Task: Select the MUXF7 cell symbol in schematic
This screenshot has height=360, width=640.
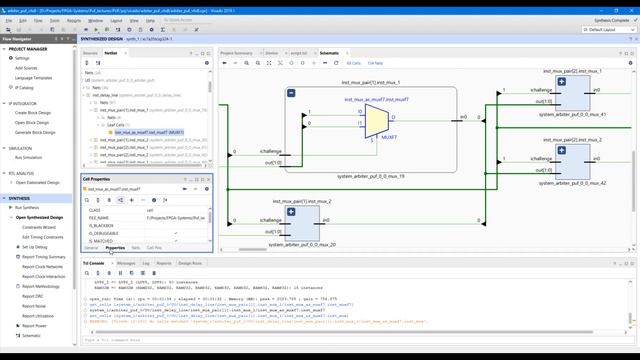Action: [377, 121]
